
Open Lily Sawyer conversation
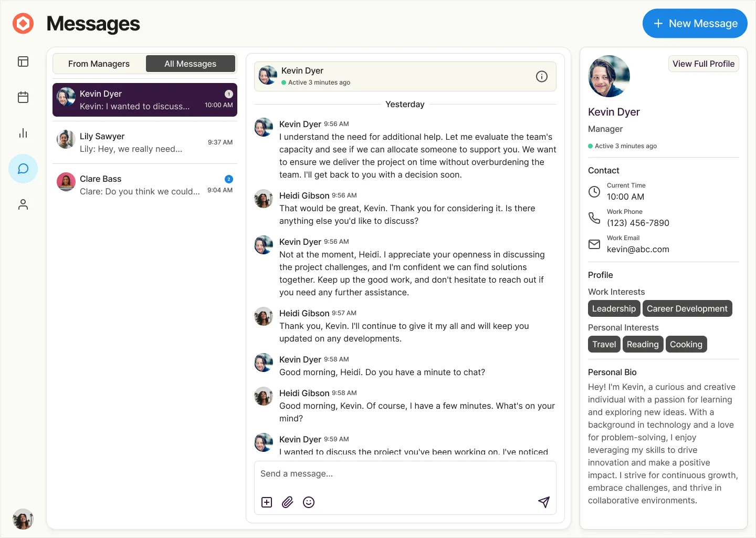pyautogui.click(x=145, y=142)
